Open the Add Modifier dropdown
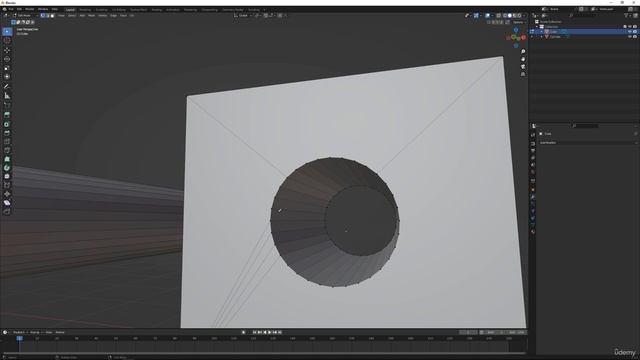The height and width of the screenshot is (360, 640). pyautogui.click(x=588, y=143)
